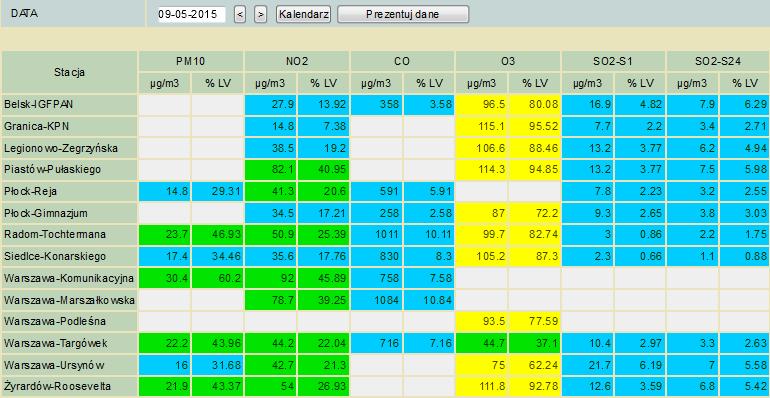
Task: Click the CO value 258 for Płock-Gimnazjum
Action: [376, 213]
